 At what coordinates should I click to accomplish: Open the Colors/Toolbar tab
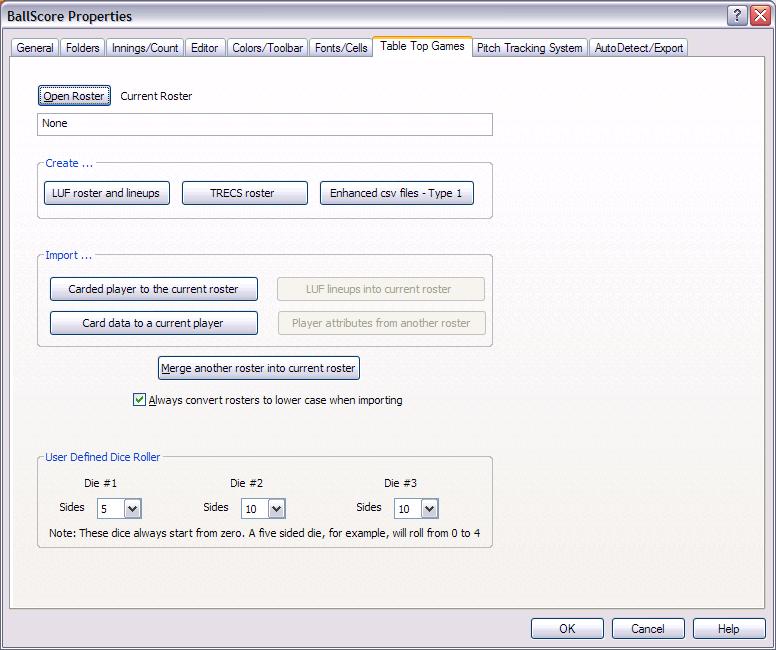click(268, 48)
